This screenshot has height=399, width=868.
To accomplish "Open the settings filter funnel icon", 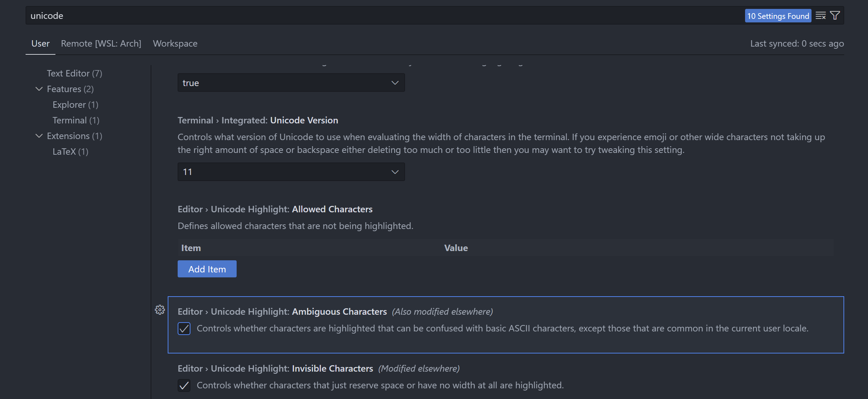I will click(x=835, y=16).
